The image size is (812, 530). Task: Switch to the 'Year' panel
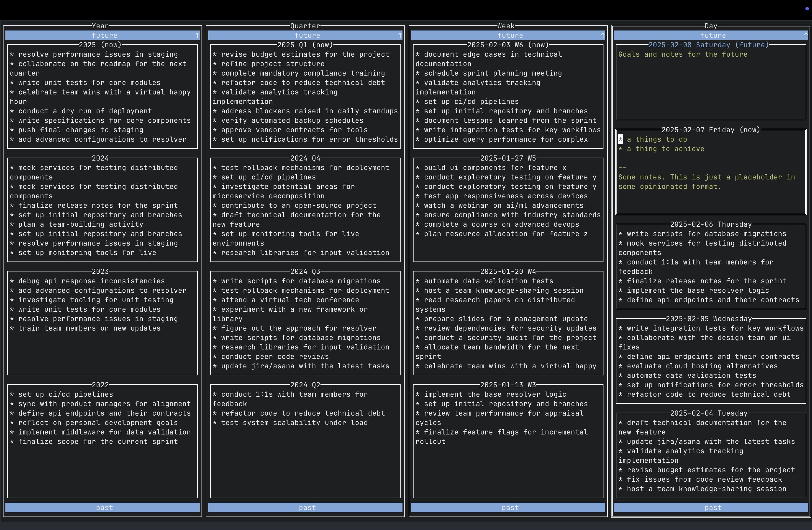click(x=100, y=26)
